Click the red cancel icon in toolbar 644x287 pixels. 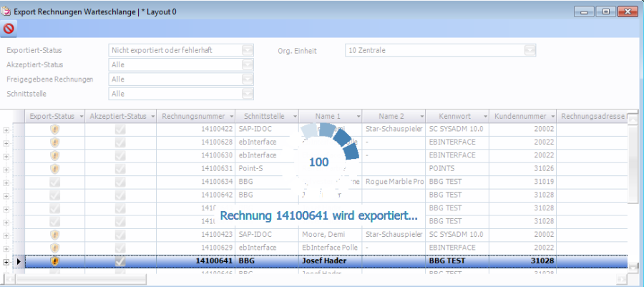click(9, 29)
